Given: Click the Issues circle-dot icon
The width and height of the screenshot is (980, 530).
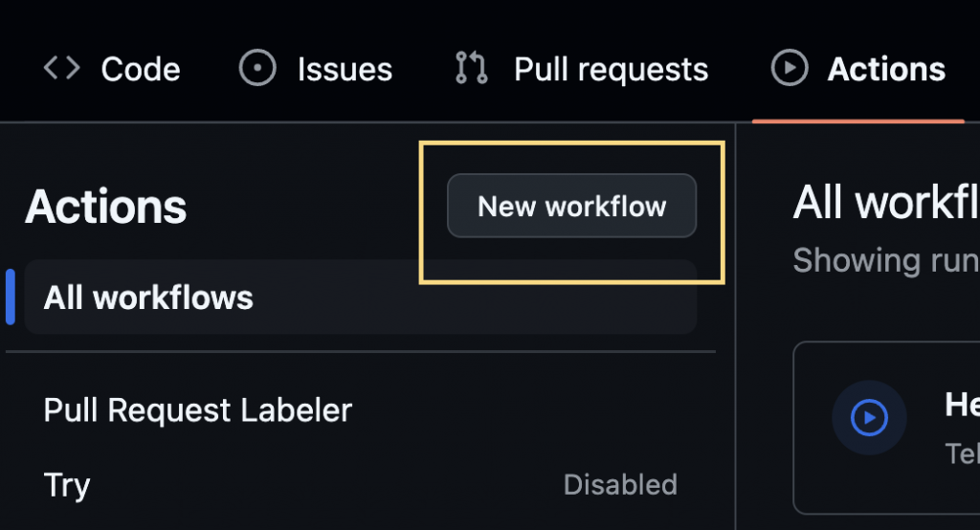Looking at the screenshot, I should (x=257, y=69).
